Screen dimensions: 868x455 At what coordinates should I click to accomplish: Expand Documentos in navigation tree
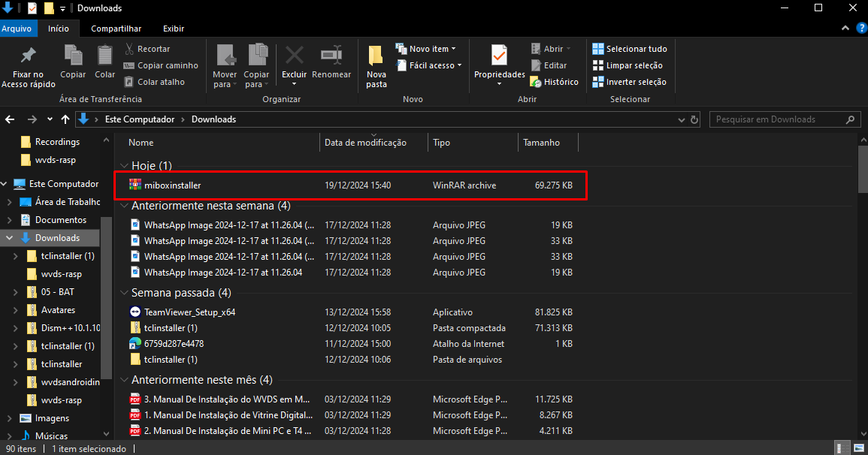coord(10,220)
